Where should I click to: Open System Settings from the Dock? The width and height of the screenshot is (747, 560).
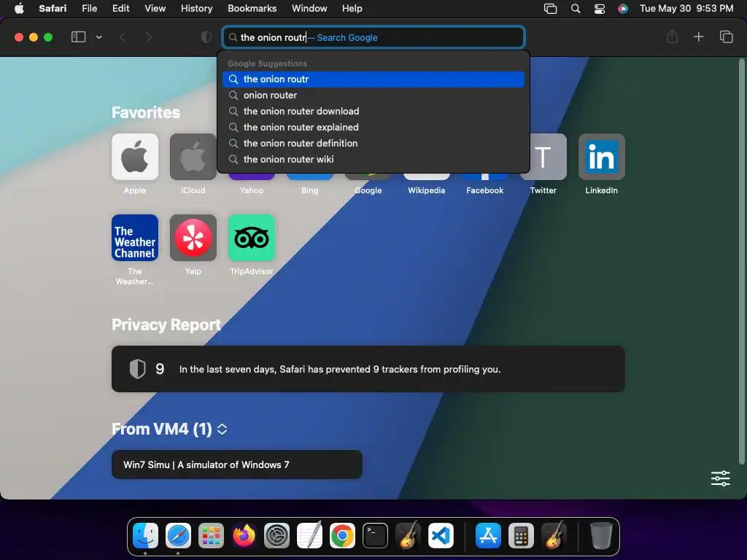[276, 536]
